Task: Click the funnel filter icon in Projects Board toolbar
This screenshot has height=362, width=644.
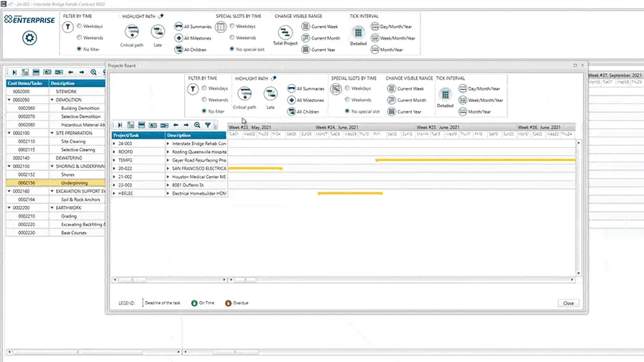Action: click(x=207, y=125)
